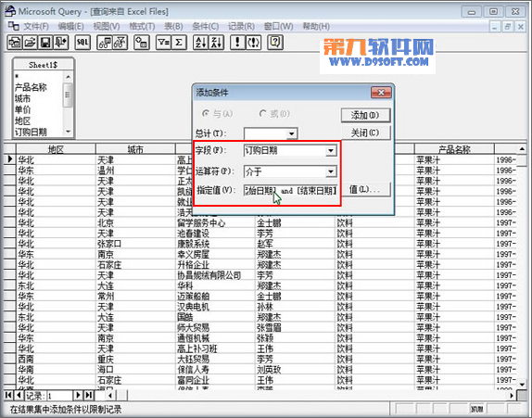Click the Help question mark icon
Image resolution: width=532 pixels, height=418 pixels.
275,43
